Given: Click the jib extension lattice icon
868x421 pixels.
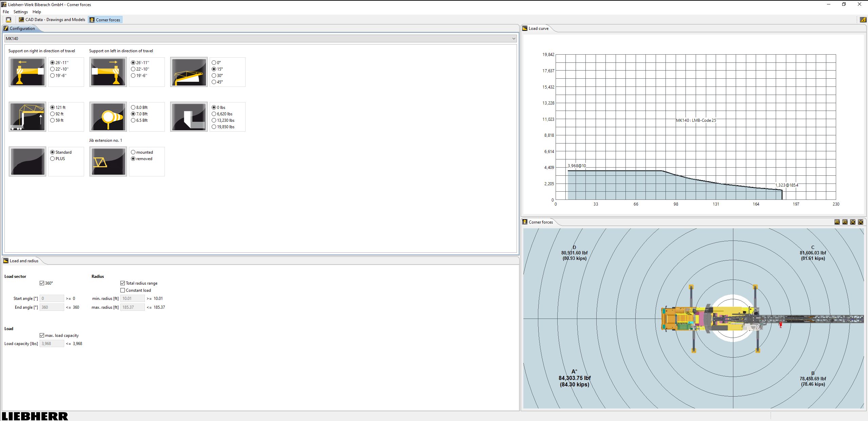Looking at the screenshot, I should coord(108,161).
